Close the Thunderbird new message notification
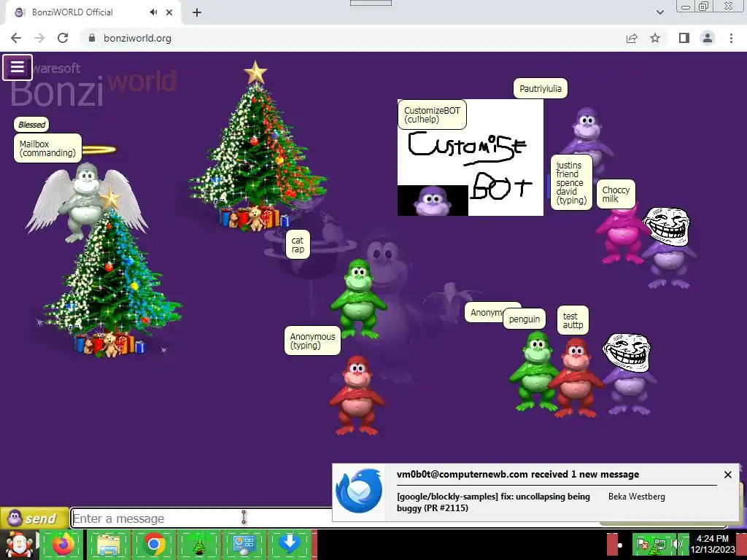 pos(727,474)
